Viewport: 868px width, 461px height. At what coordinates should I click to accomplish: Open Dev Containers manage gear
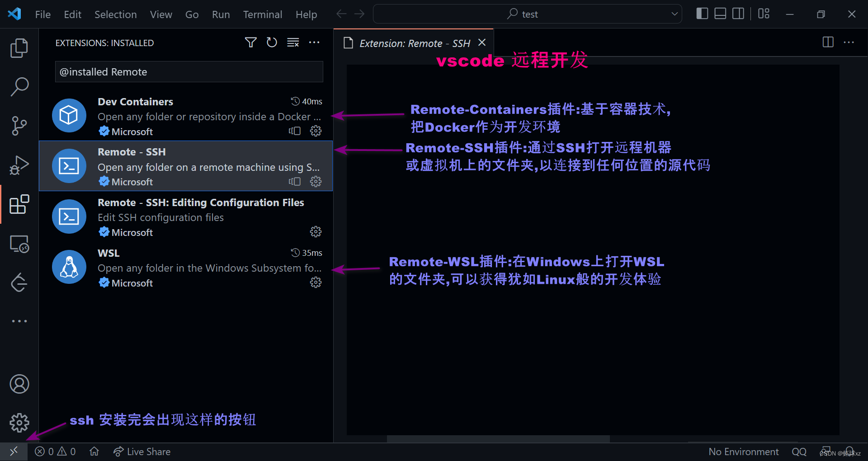[x=316, y=131]
